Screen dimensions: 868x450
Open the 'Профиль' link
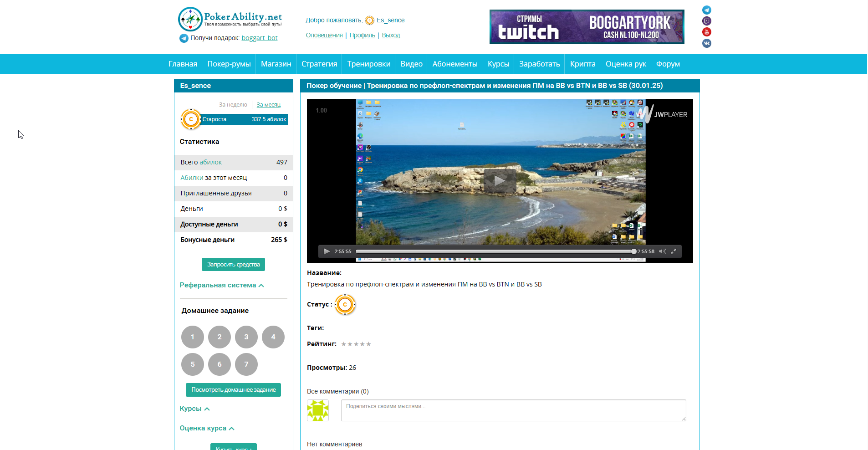click(363, 36)
